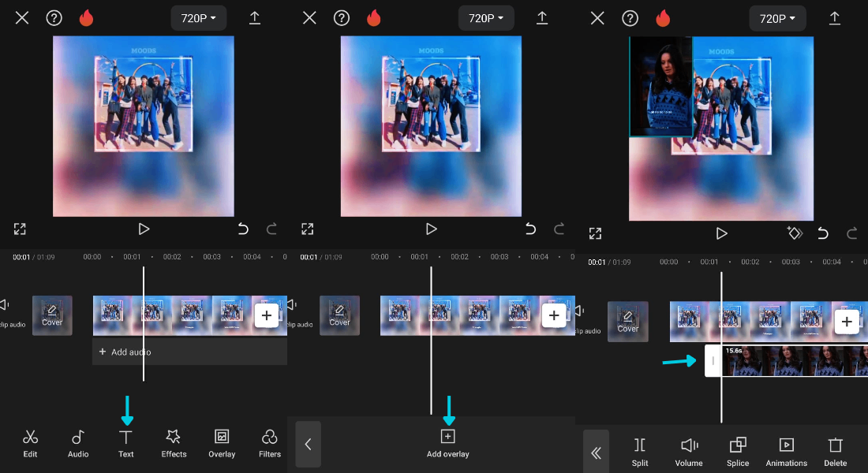Image resolution: width=868 pixels, height=473 pixels.
Task: Open Effects tool in left panel
Action: click(x=174, y=444)
